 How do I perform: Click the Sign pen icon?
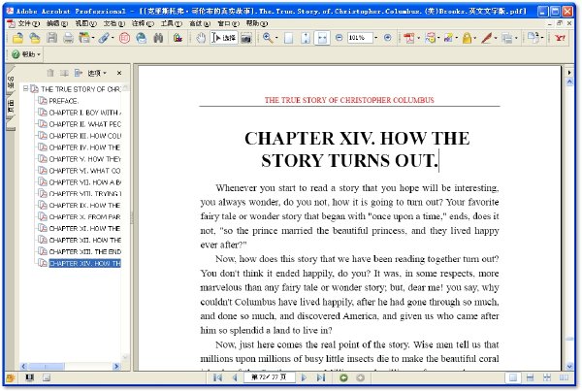pyautogui.click(x=486, y=38)
